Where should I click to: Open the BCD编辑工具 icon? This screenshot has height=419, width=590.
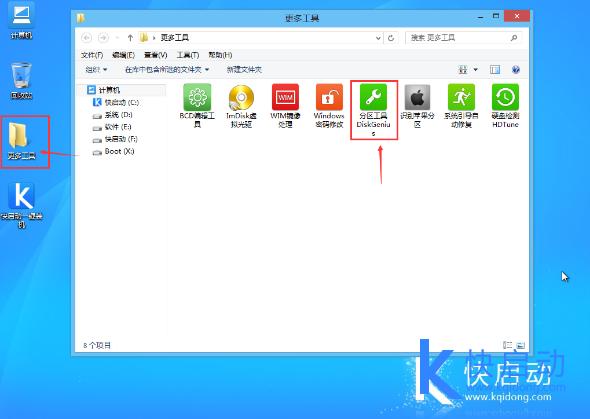(x=197, y=106)
